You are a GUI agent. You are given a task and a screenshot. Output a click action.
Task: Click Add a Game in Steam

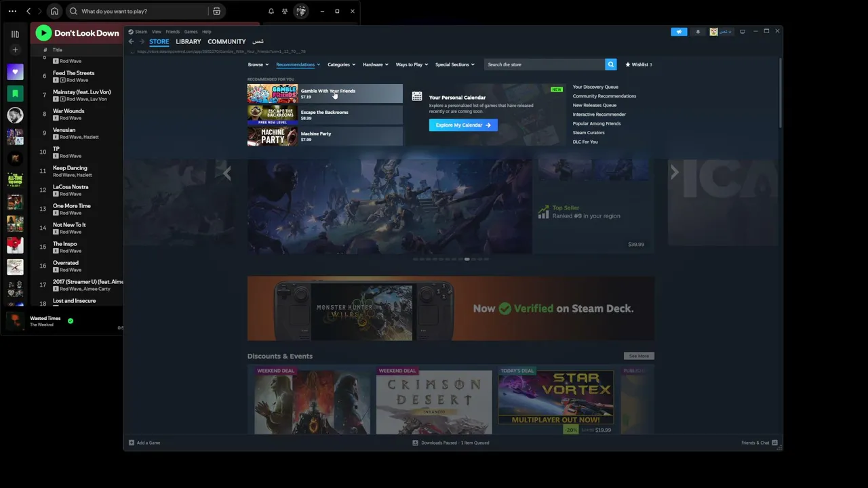click(x=144, y=443)
